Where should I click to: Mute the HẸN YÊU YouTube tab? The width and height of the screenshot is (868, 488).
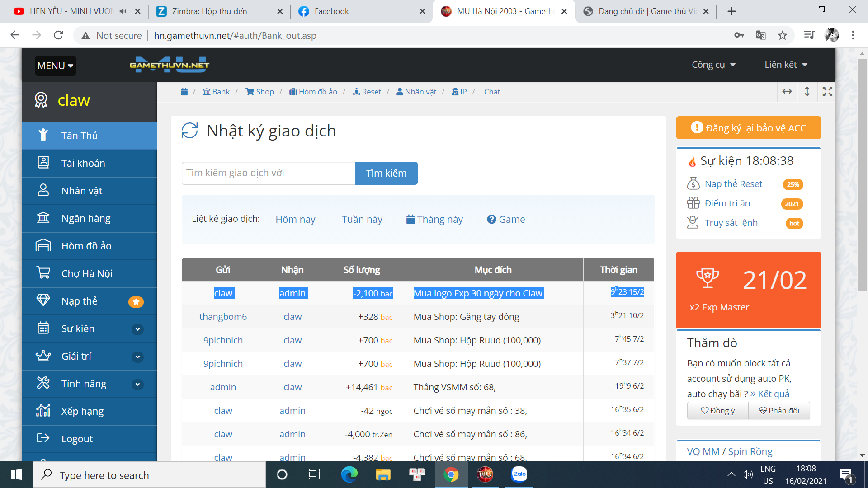[123, 11]
